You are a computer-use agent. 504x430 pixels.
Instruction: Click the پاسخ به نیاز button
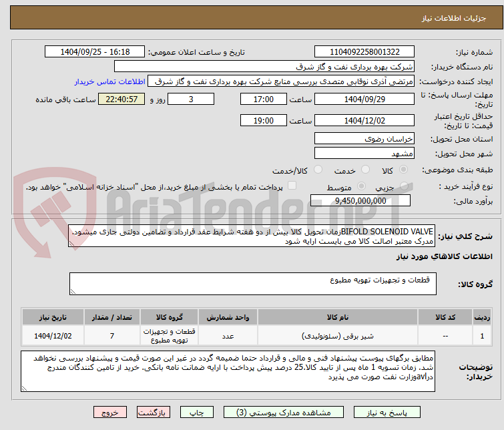[x=387, y=413]
